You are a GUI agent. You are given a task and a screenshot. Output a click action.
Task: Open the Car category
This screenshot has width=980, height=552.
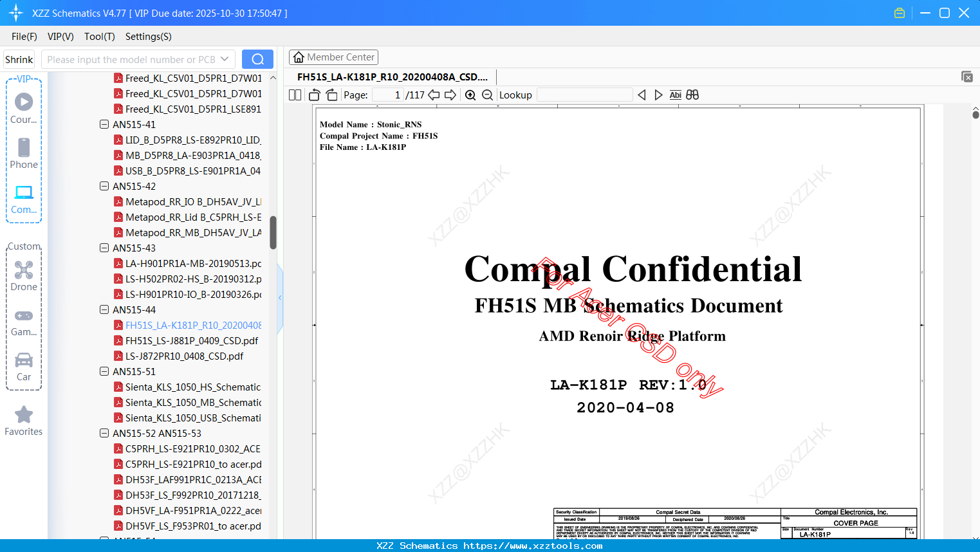24,367
